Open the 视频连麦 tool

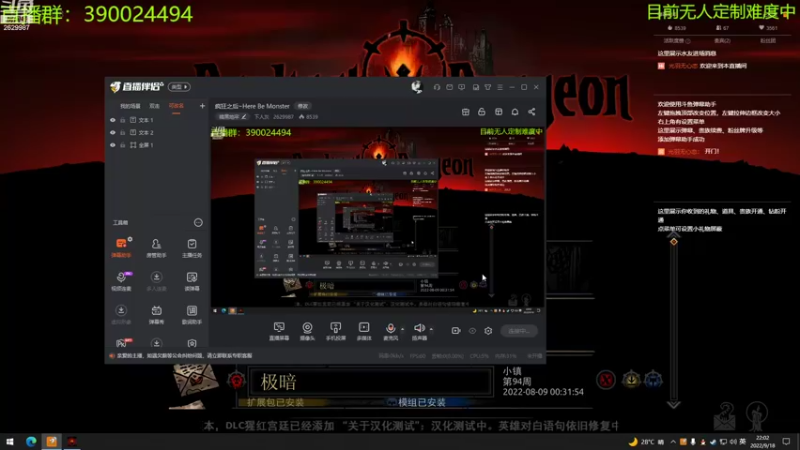121,281
